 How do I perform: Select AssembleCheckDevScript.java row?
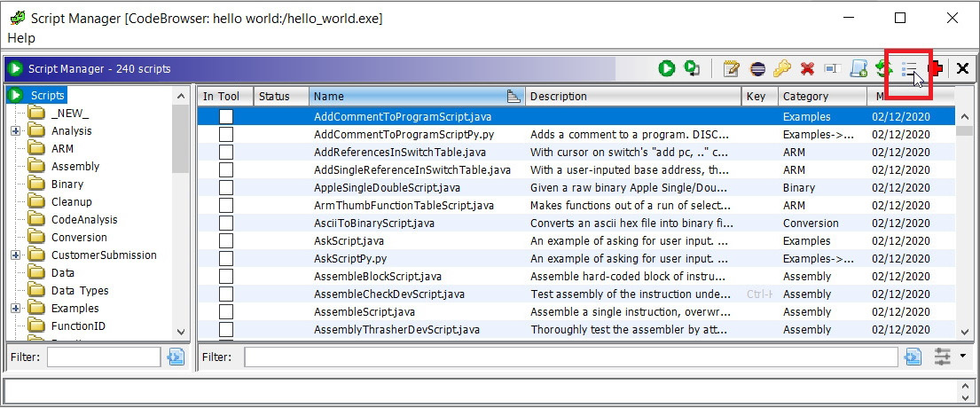tap(576, 294)
